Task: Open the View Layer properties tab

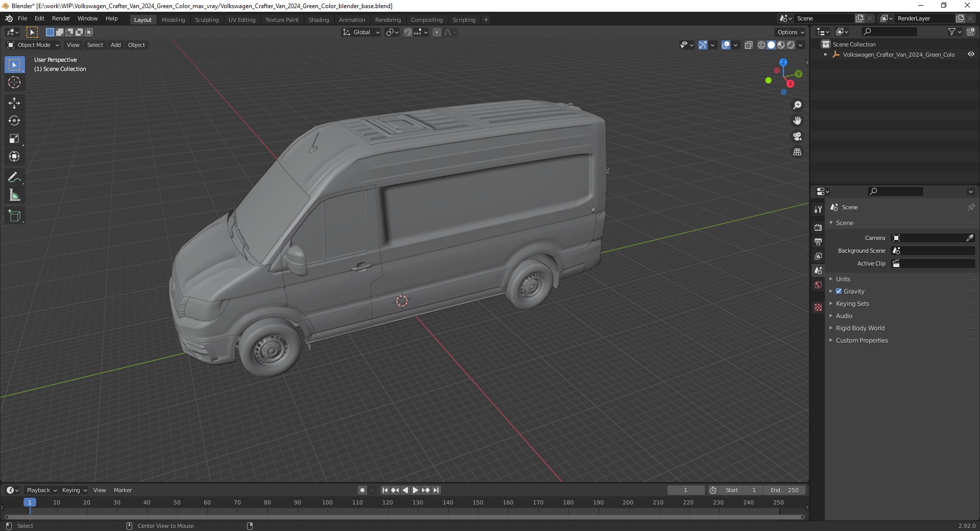Action: (x=818, y=256)
